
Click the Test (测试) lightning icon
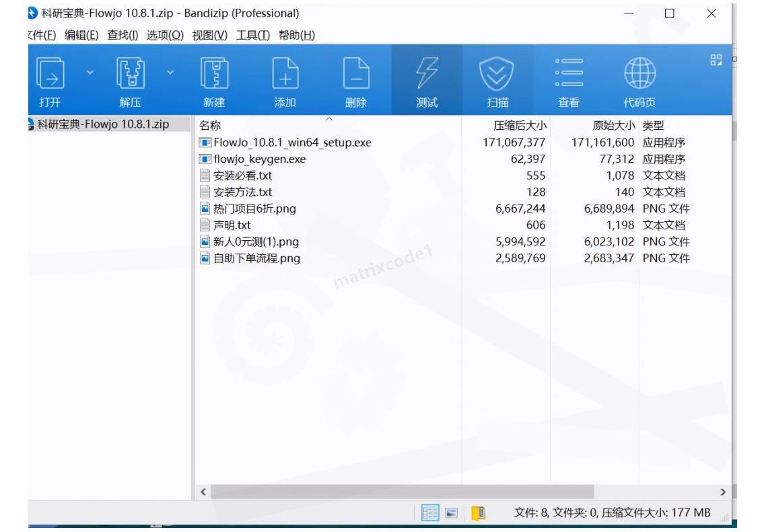tap(427, 73)
